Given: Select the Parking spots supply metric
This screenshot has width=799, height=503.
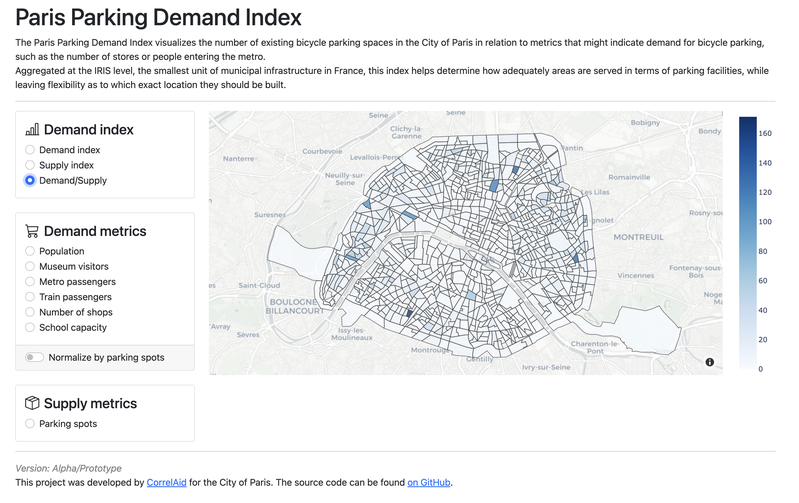Looking at the screenshot, I should point(30,424).
